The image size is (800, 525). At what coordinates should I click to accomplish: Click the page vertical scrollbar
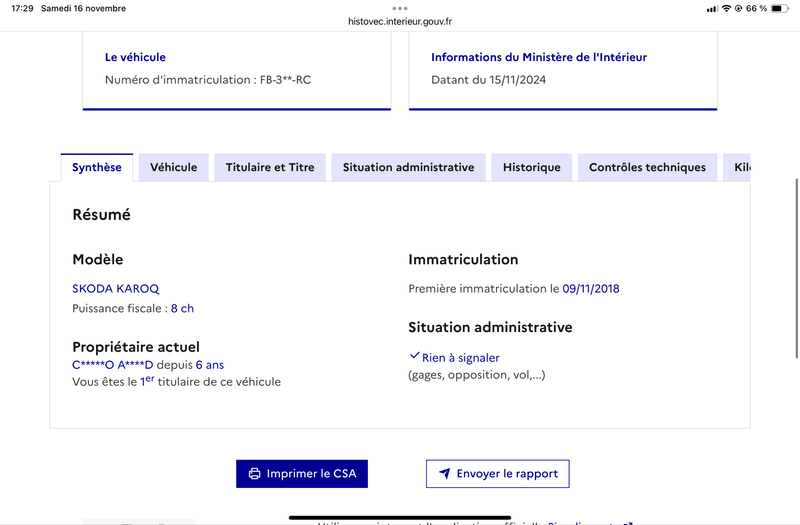click(796, 268)
